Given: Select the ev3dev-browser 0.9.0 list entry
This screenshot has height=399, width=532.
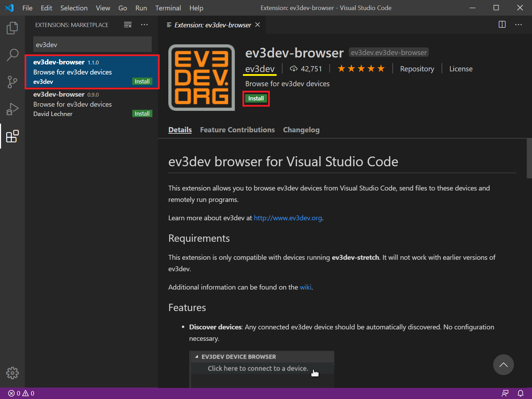Looking at the screenshot, I should click(x=92, y=104).
